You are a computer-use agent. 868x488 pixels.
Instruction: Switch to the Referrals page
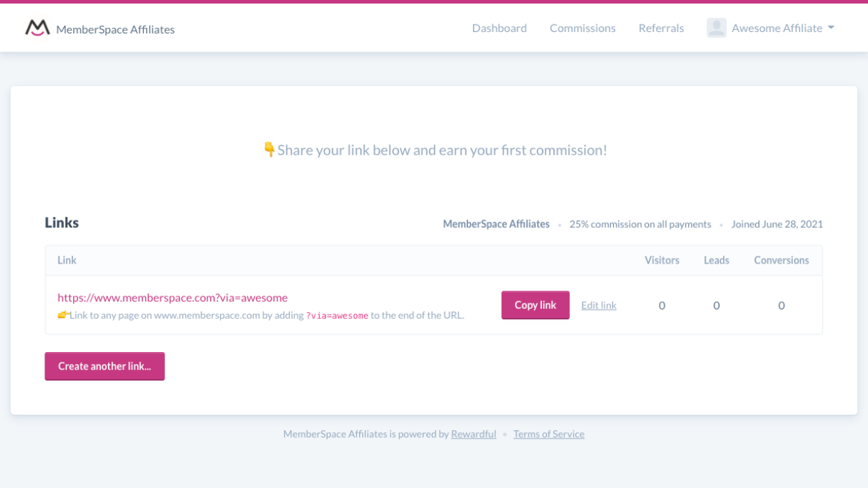click(661, 28)
